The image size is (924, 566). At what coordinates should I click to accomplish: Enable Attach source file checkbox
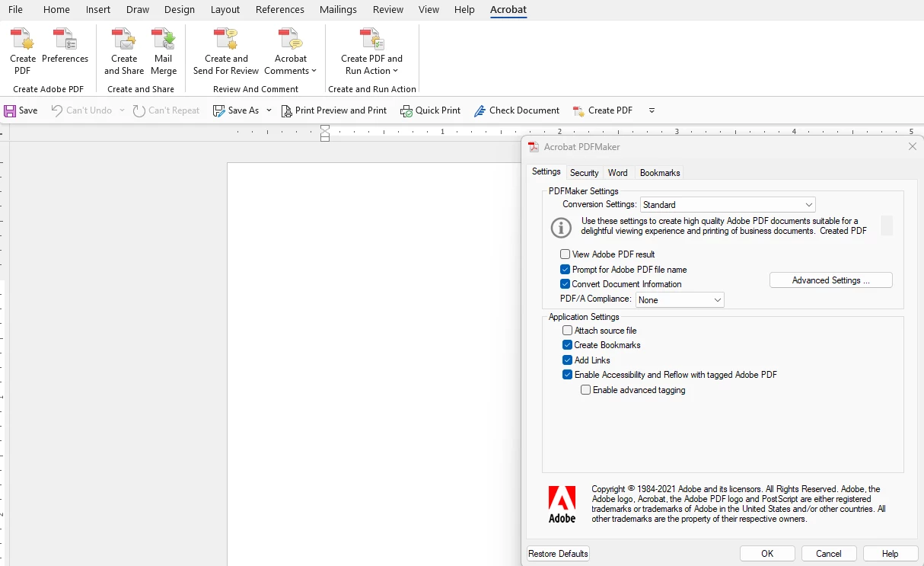567,331
